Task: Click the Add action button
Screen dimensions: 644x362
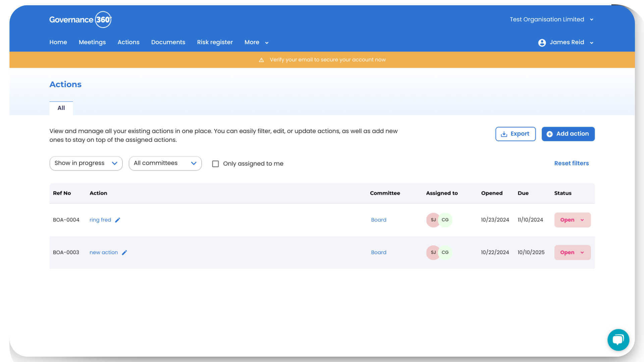Action: (568, 134)
